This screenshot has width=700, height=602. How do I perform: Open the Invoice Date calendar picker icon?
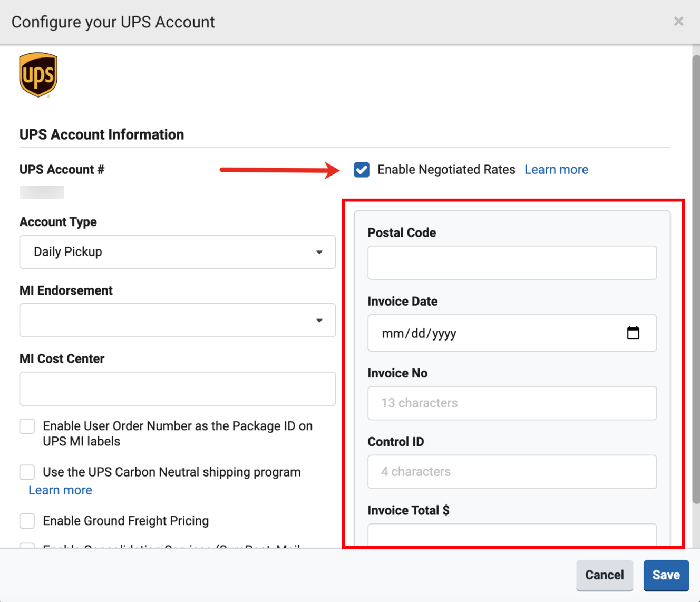pyautogui.click(x=633, y=333)
